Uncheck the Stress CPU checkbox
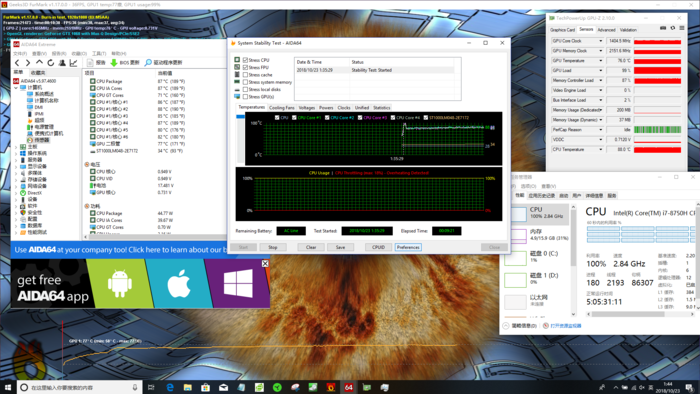Image resolution: width=700 pixels, height=394 pixels. (245, 60)
